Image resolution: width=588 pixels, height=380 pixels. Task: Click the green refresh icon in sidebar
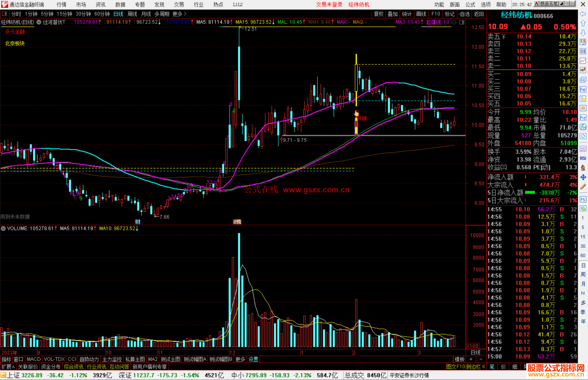coord(583,209)
